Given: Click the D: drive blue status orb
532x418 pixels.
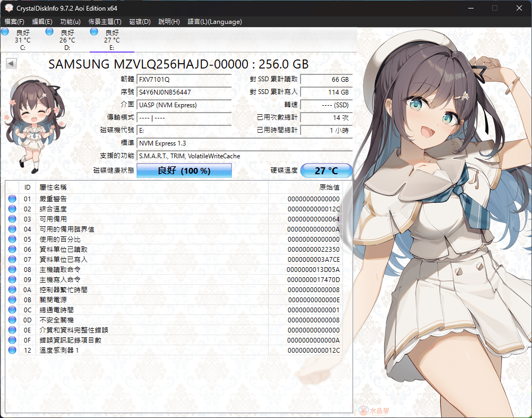Looking at the screenshot, I should pyautogui.click(x=49, y=32).
